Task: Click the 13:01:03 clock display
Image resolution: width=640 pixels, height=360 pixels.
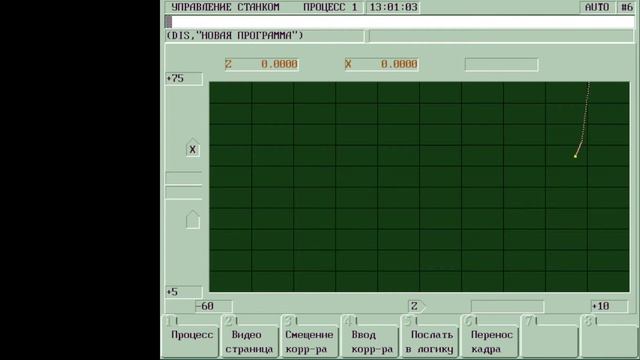Action: tap(393, 7)
